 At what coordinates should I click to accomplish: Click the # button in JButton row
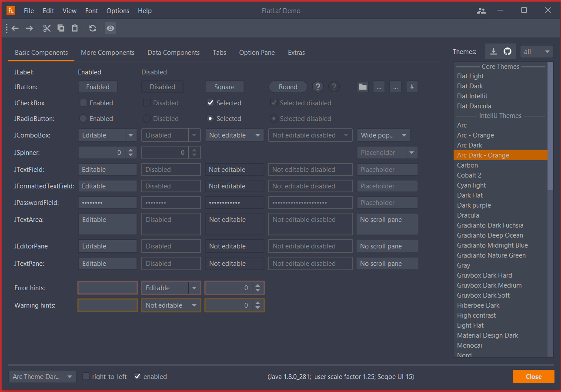tap(412, 87)
